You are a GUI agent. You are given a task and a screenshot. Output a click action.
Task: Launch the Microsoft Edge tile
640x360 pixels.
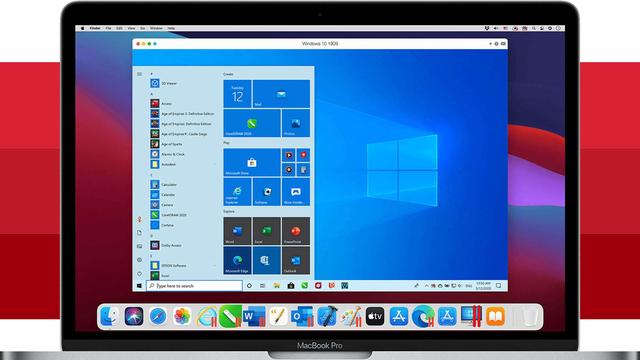coord(237,260)
